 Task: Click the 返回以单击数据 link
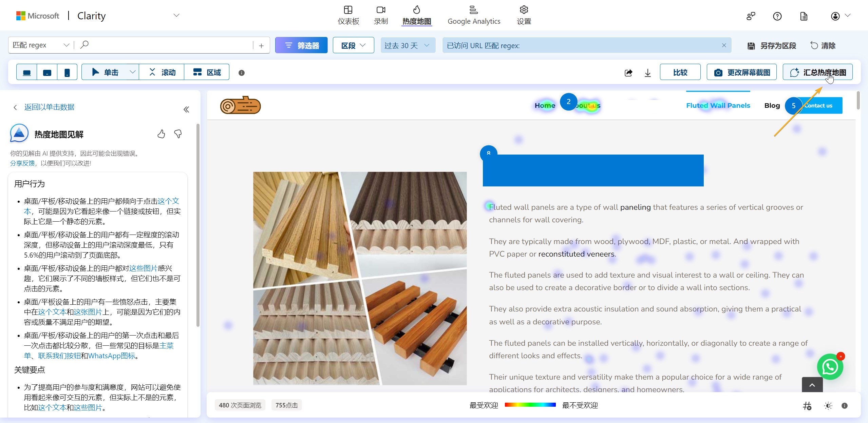tap(49, 107)
